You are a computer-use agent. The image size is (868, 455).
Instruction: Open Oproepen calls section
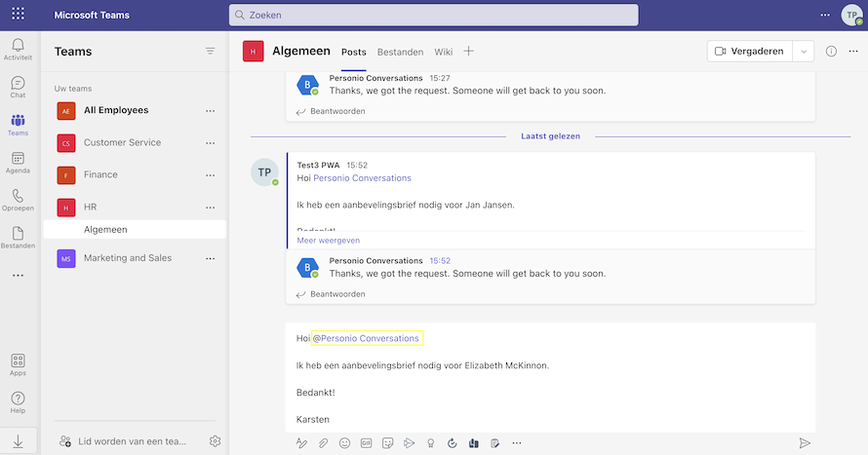tap(18, 200)
